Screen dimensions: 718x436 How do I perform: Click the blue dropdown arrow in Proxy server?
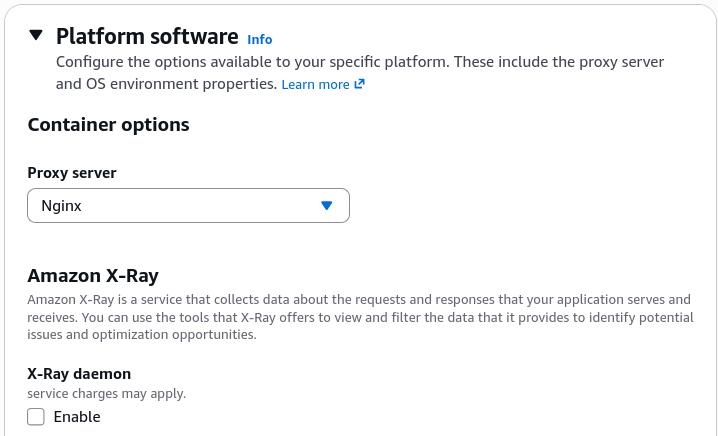click(x=326, y=206)
